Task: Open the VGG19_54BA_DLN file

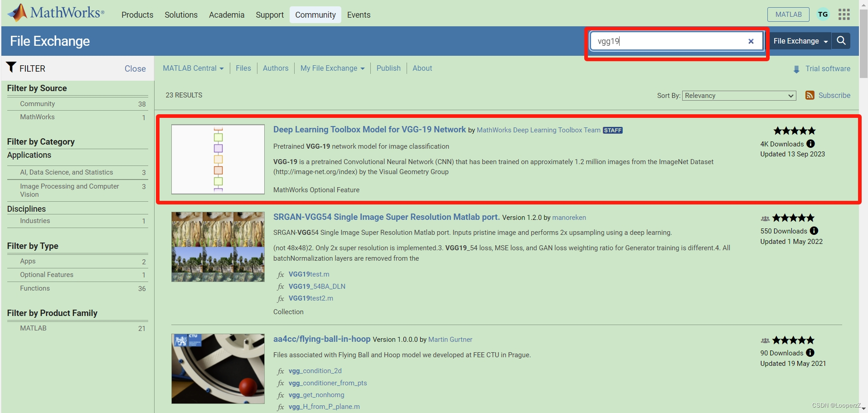Action: pos(317,287)
